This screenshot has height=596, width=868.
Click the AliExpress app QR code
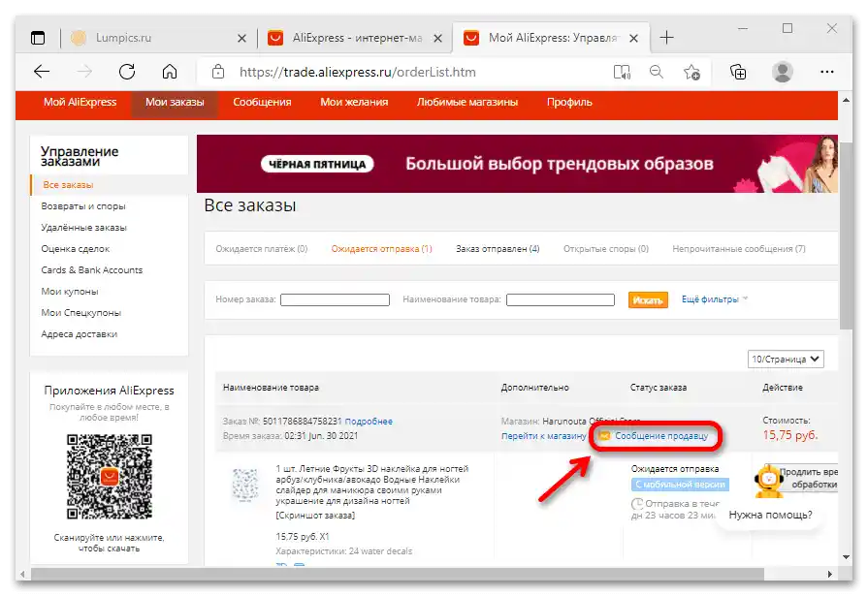[x=109, y=477]
